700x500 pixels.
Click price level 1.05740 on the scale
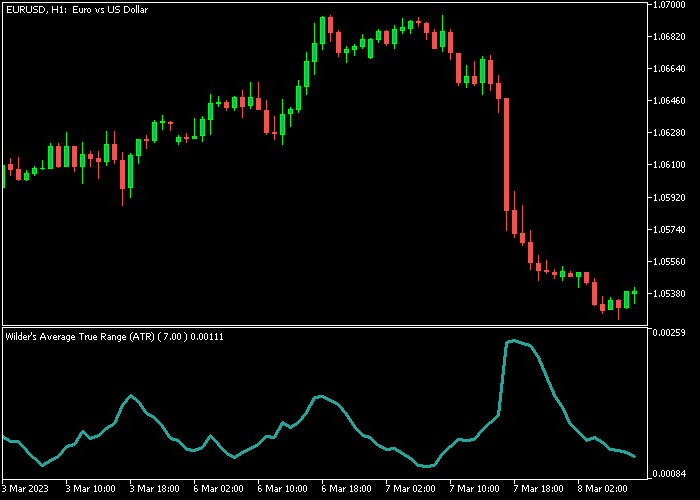click(669, 229)
